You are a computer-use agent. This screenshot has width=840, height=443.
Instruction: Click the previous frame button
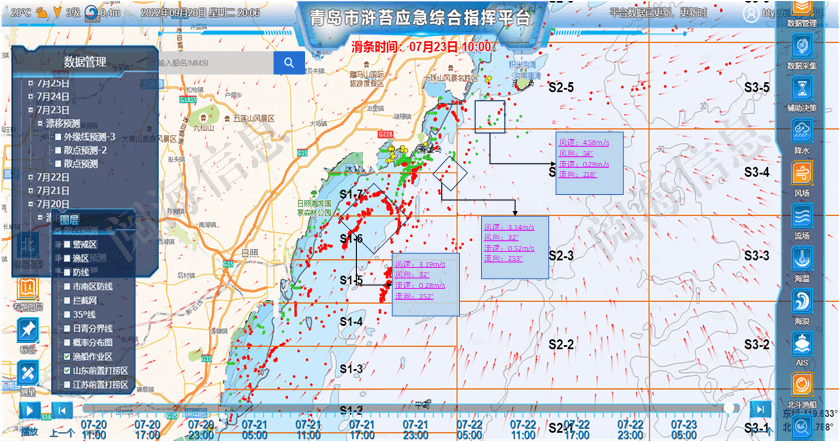coord(62,409)
